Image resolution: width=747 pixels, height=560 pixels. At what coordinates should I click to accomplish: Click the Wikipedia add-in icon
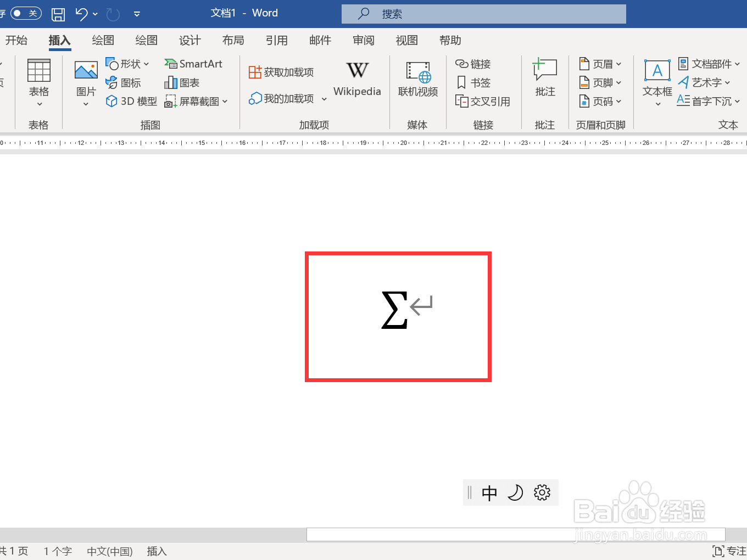357,71
